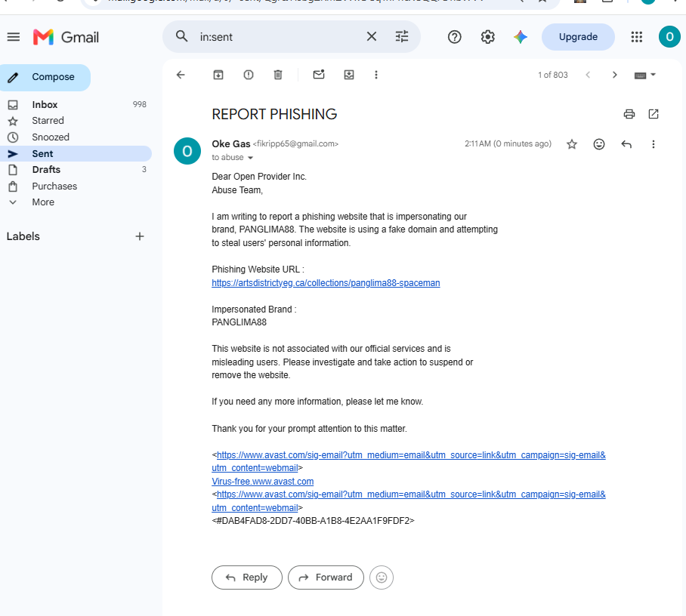Archive this email

tap(218, 75)
